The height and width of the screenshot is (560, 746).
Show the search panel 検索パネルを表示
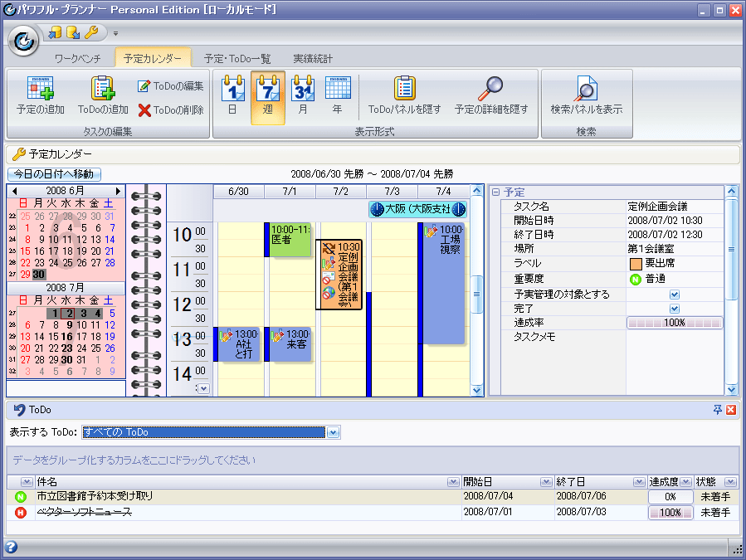pos(586,97)
